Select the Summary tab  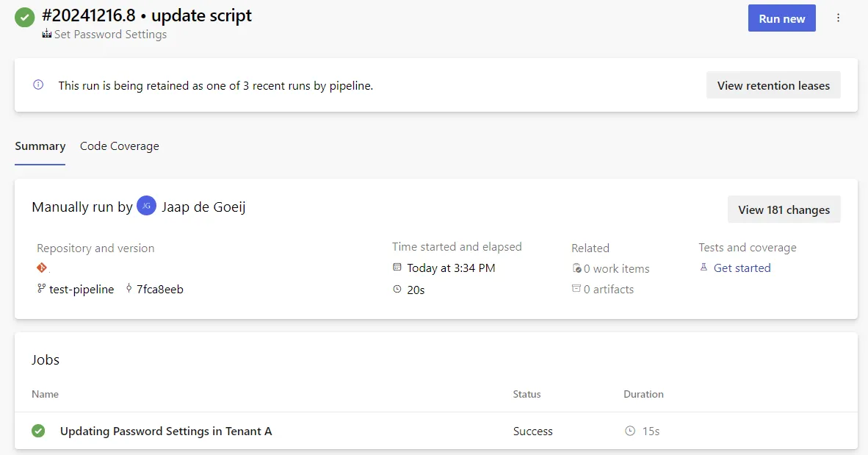[x=40, y=146]
